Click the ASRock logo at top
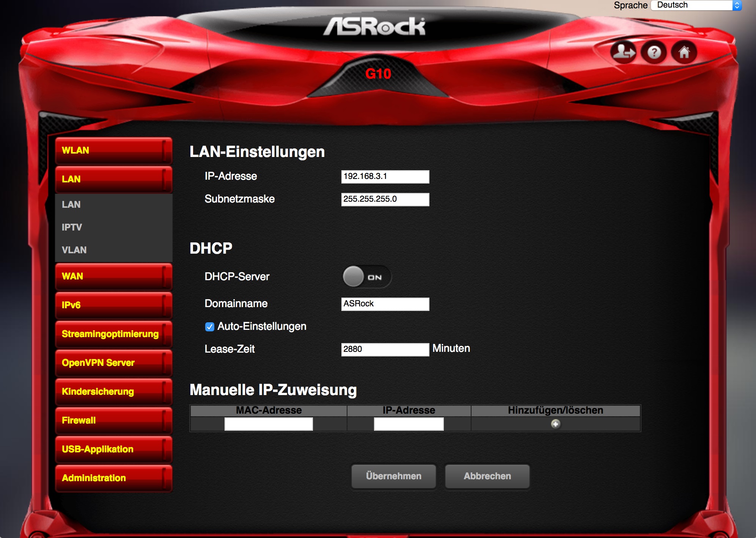The height and width of the screenshot is (538, 756). click(374, 27)
